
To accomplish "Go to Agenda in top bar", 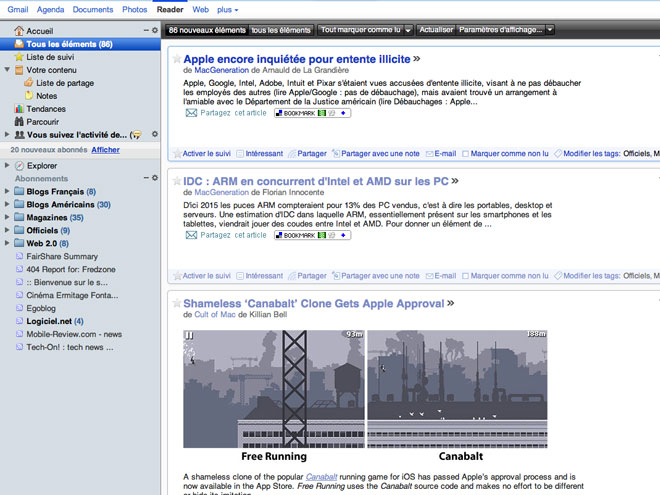I will click(x=50, y=9).
